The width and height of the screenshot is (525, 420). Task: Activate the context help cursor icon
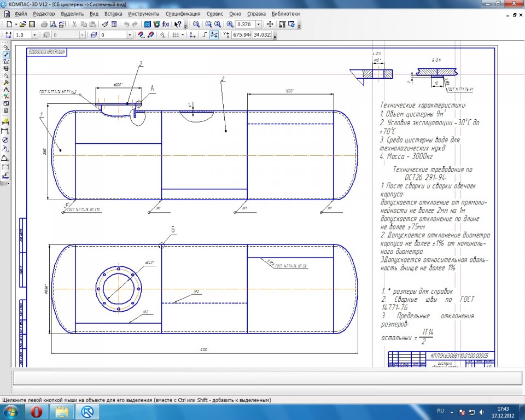pos(178,24)
